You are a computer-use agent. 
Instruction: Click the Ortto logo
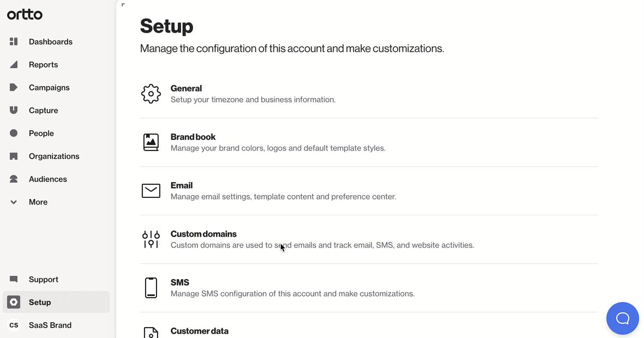pyautogui.click(x=25, y=15)
